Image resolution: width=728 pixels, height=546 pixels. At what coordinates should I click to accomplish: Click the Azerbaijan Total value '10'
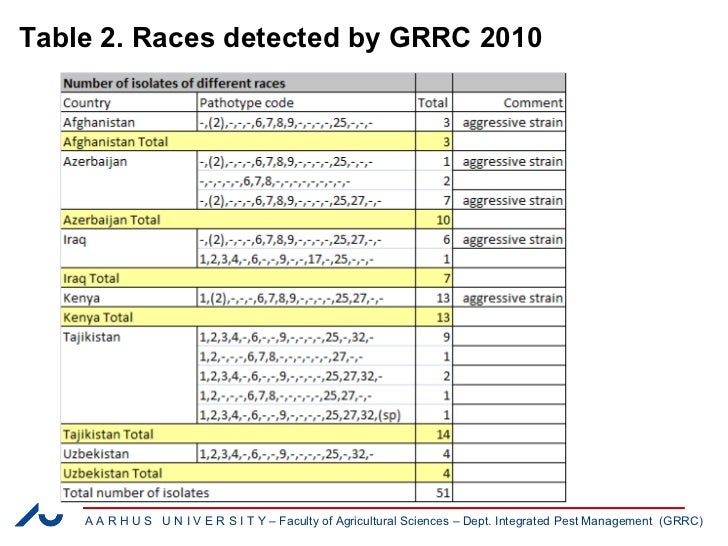[443, 220]
